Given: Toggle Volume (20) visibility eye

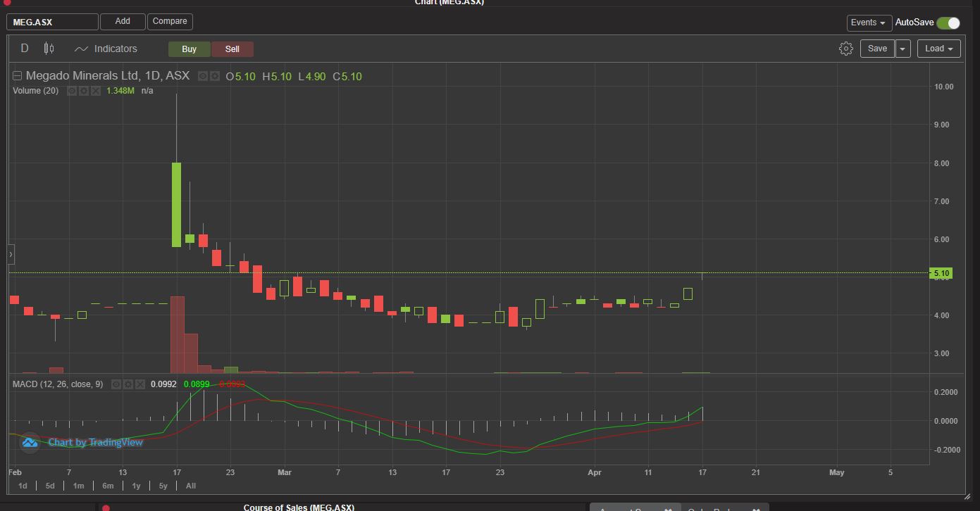Looking at the screenshot, I should 72,91.
